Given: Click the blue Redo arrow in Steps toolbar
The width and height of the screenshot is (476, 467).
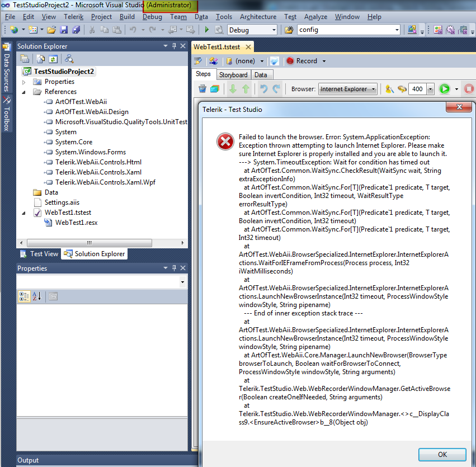Looking at the screenshot, I should pos(276,89).
